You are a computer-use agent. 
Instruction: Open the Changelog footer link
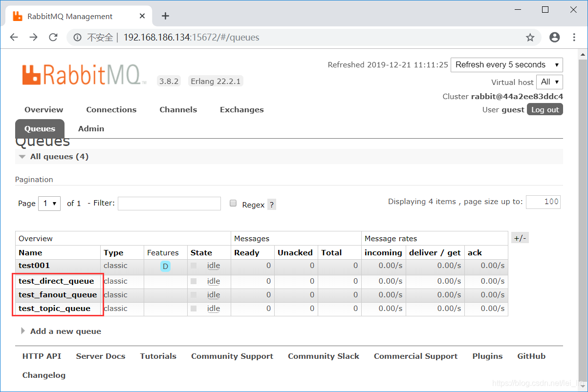point(44,375)
